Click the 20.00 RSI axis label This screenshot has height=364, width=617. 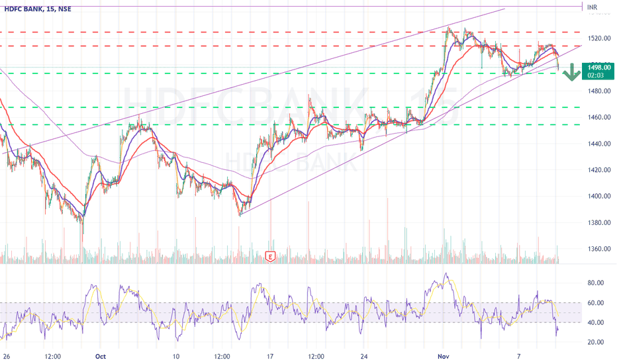(x=596, y=342)
